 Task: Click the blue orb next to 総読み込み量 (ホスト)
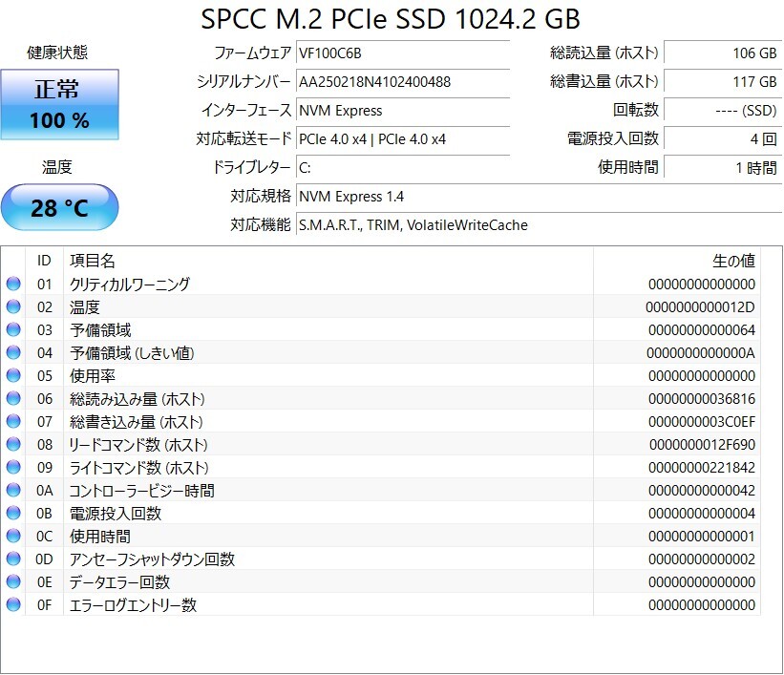click(13, 398)
